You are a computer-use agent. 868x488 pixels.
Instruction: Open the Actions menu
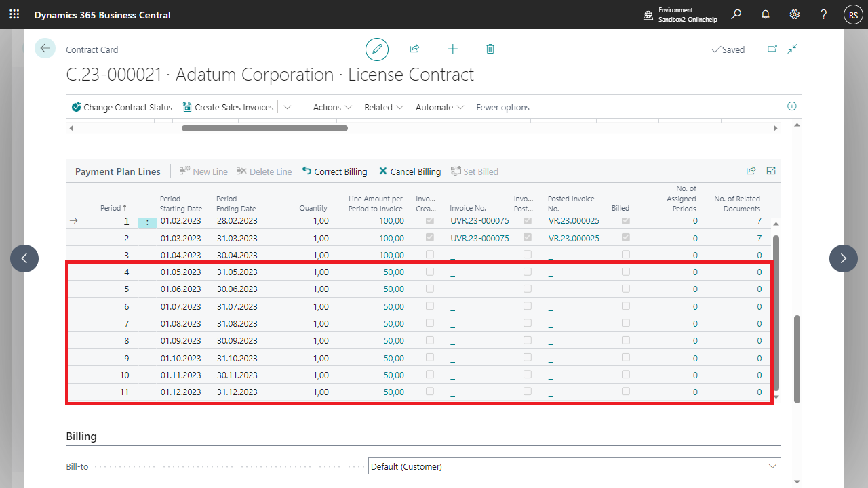pyautogui.click(x=332, y=107)
